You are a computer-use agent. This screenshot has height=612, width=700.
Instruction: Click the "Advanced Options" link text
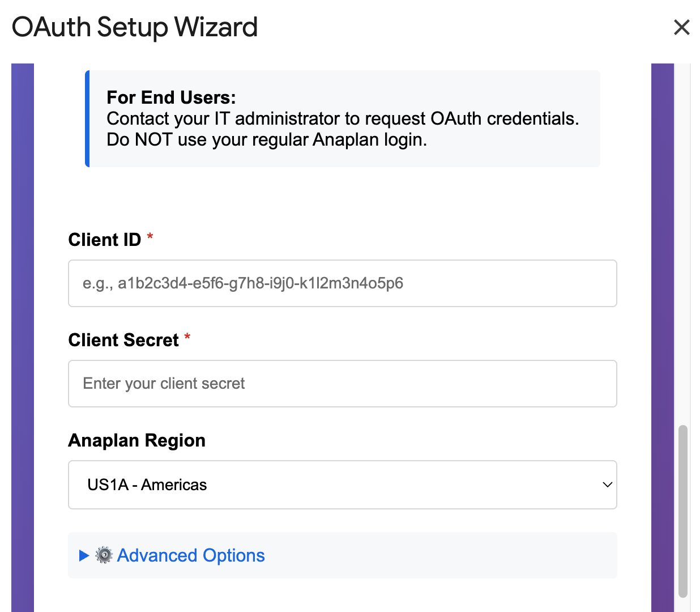(190, 555)
